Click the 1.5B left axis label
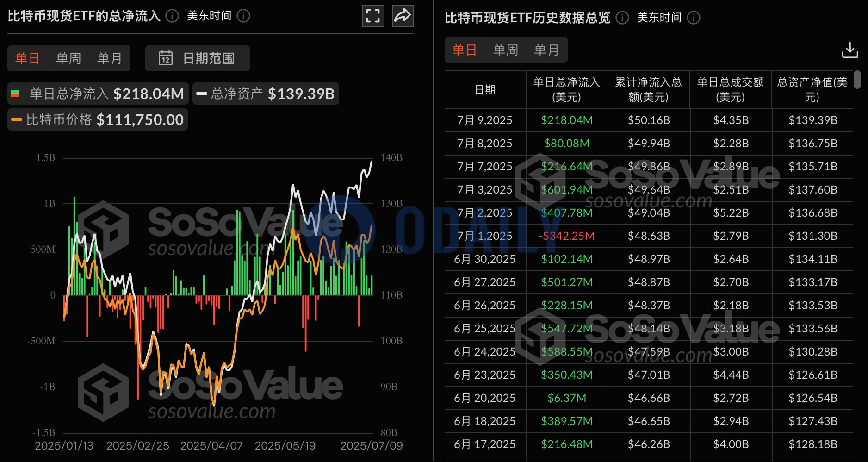This screenshot has width=868, height=462. [45, 158]
